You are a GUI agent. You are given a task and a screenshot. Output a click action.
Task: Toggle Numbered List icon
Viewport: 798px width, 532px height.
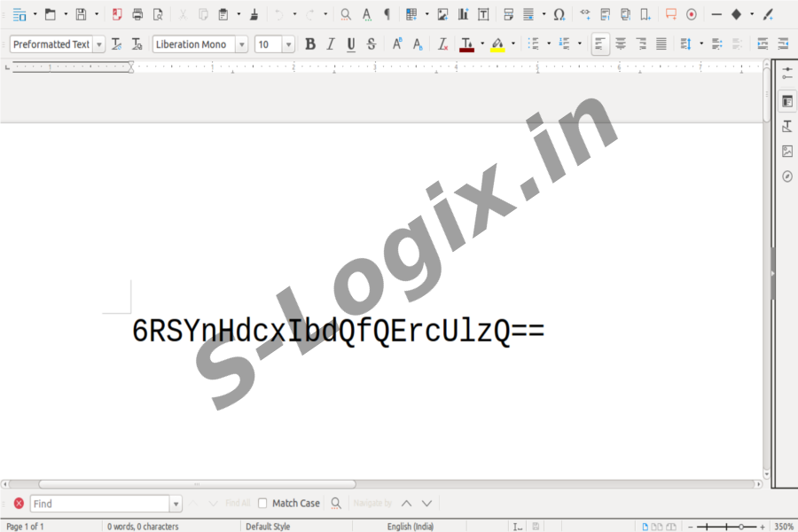click(x=564, y=44)
